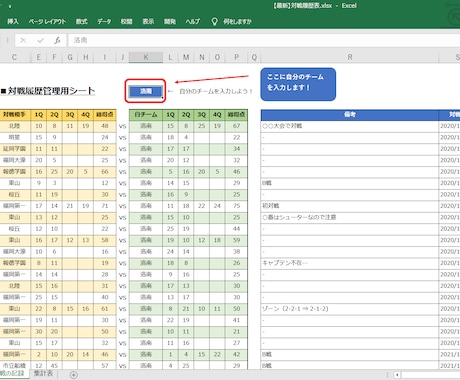Select column K header
The image size is (460, 380).
click(x=146, y=57)
